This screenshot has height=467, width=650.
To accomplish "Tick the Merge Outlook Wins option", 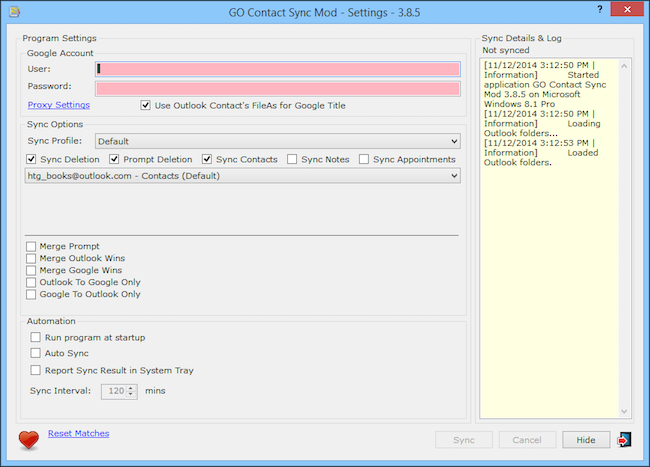I will tap(31, 259).
